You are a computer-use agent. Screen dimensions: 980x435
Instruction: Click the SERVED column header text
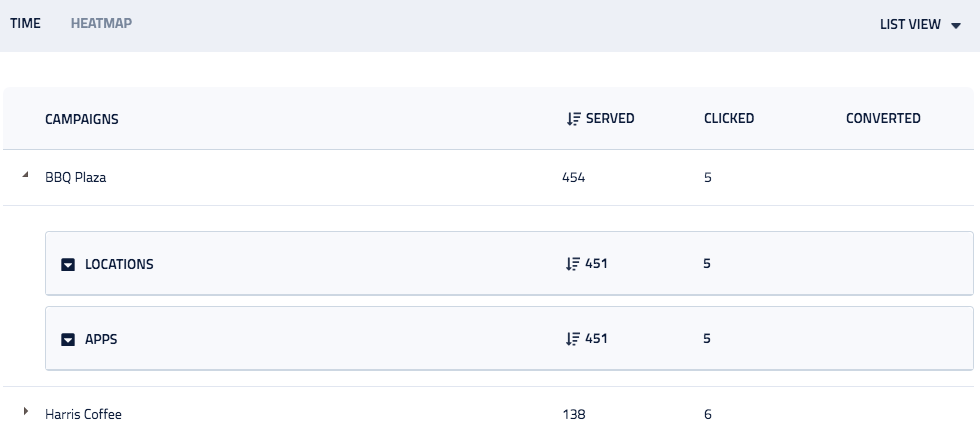(x=610, y=118)
